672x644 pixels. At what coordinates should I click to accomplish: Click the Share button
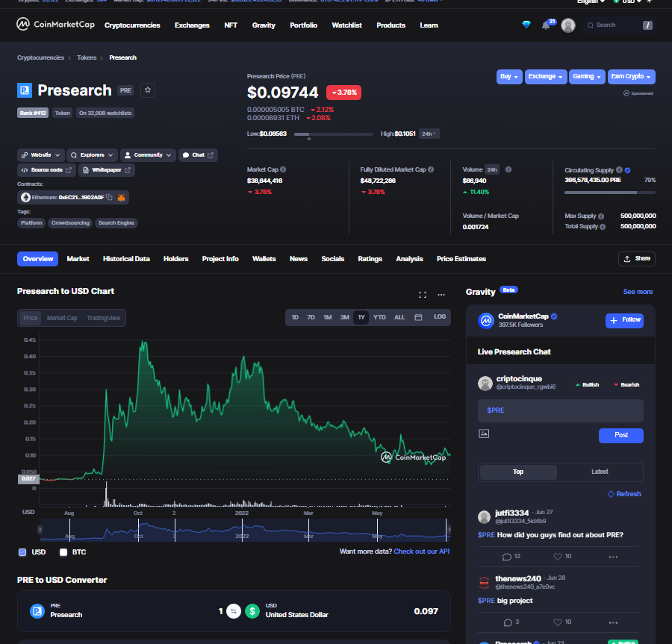click(x=636, y=259)
